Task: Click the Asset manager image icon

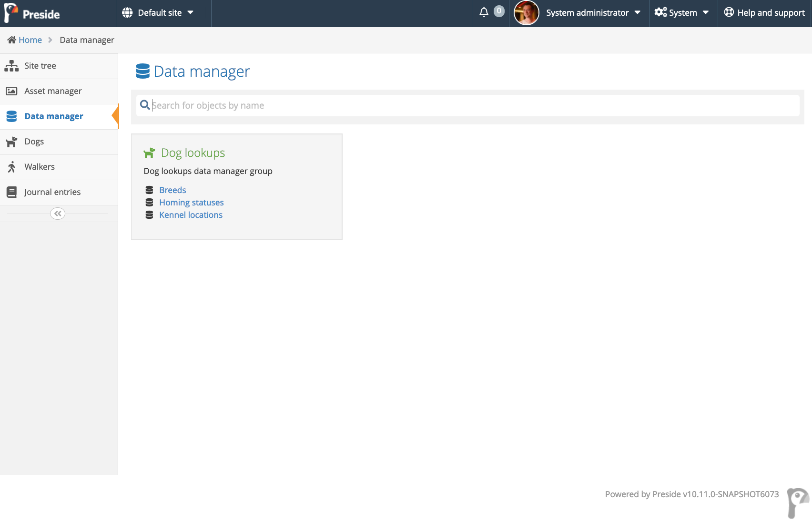Action: 11,91
